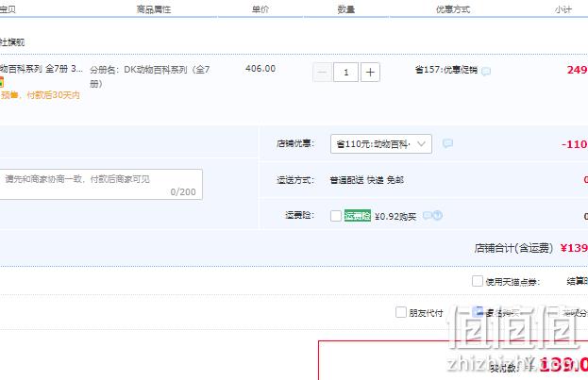This screenshot has height=380, width=588.
Task: Select the 分册名 DK动物百科系列 attribute text
Action: [x=150, y=76]
